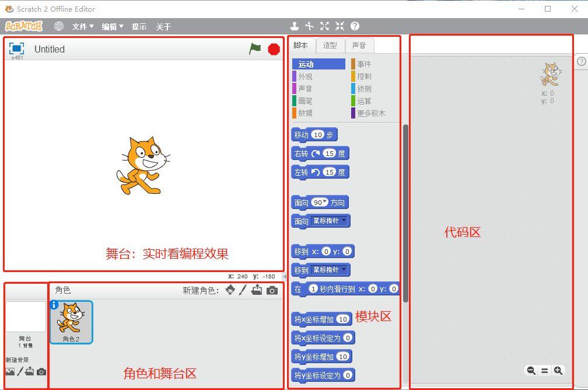The image size is (588, 390).
Task: Select the 角色2 sprite thumbnail
Action: (71, 322)
